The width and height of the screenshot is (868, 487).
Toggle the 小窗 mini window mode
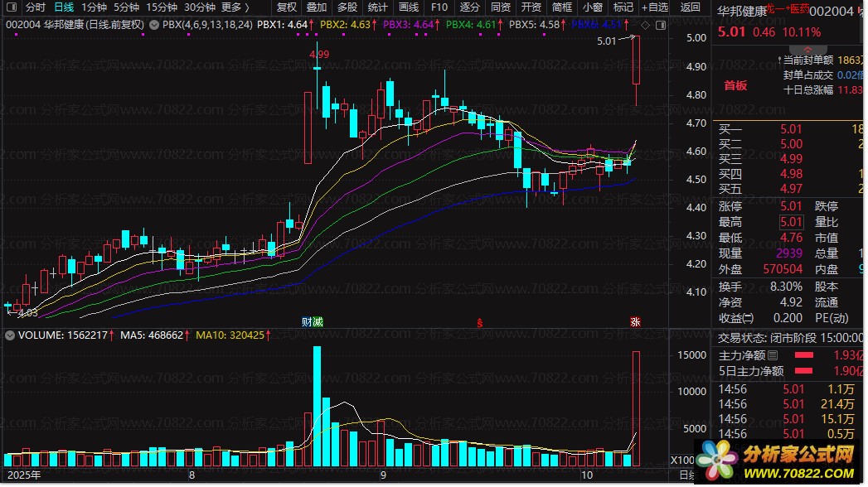tap(592, 7)
